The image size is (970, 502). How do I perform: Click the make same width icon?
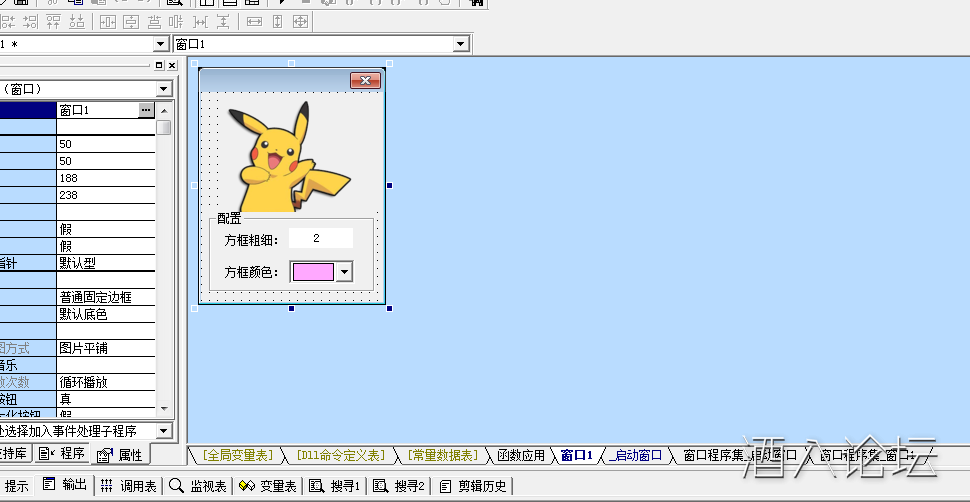tap(254, 21)
